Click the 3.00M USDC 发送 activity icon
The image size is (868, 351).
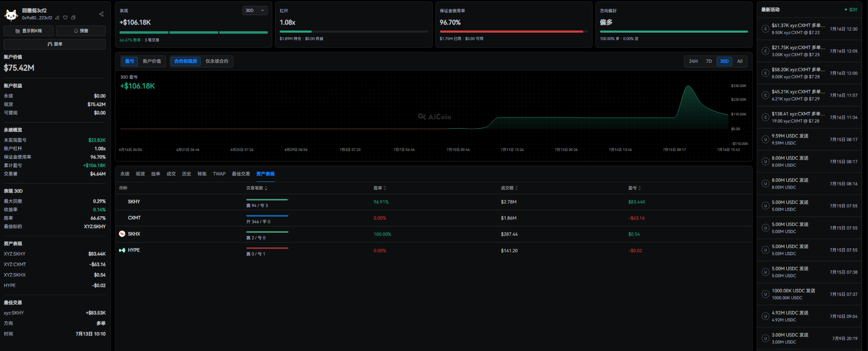[x=765, y=338]
